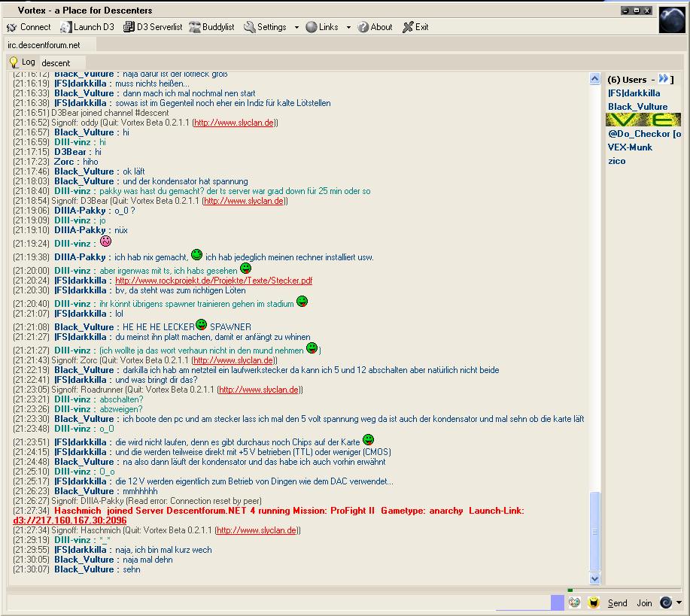The width and height of the screenshot is (690, 616).
Task: Collapse user list with double-arrow icon
Action: click(x=664, y=79)
